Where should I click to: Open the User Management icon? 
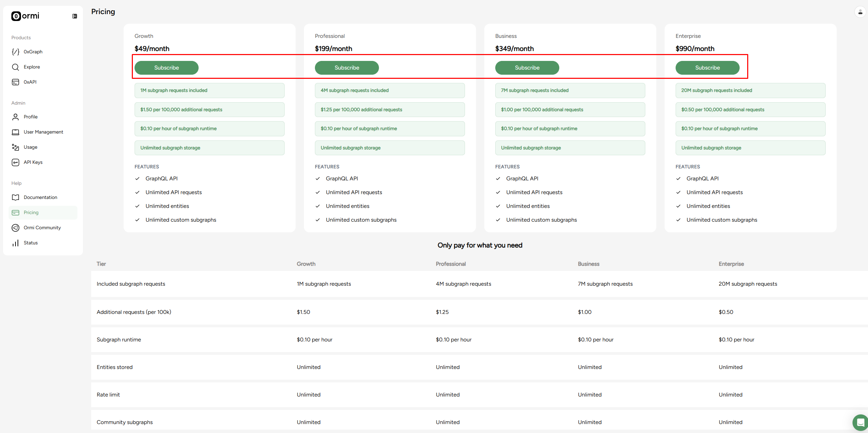pyautogui.click(x=16, y=132)
